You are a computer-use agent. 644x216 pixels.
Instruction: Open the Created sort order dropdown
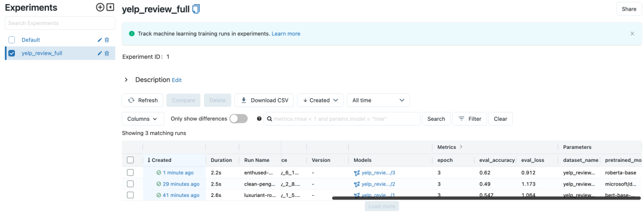point(320,100)
